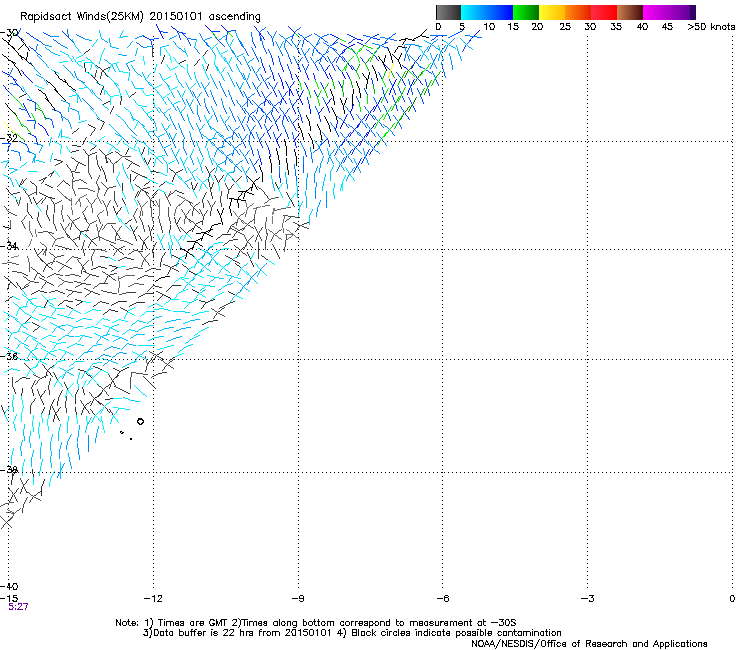Click the larger black contamination circle near -12
This screenshot has width=740, height=650.
(140, 422)
